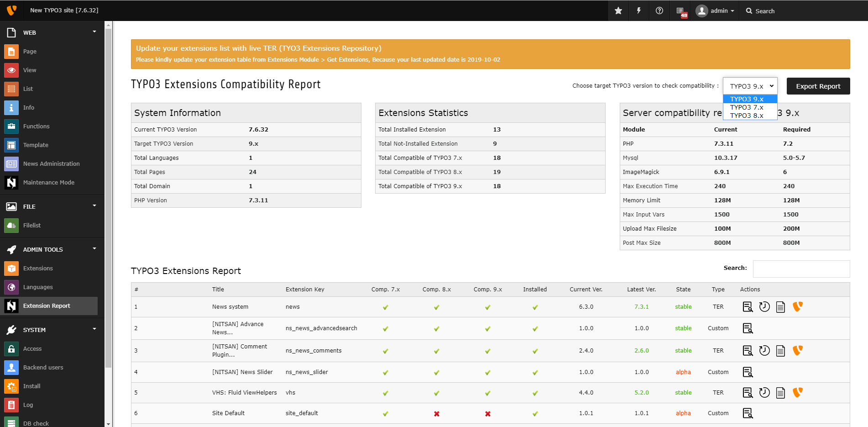868x427 pixels.
Task: Click the Functions module icon
Action: point(11,127)
